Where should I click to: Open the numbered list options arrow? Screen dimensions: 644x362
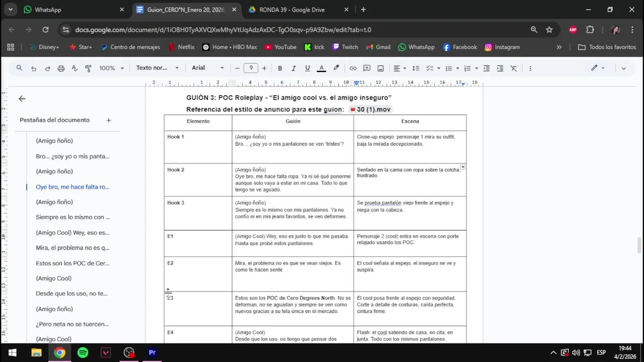(476, 68)
